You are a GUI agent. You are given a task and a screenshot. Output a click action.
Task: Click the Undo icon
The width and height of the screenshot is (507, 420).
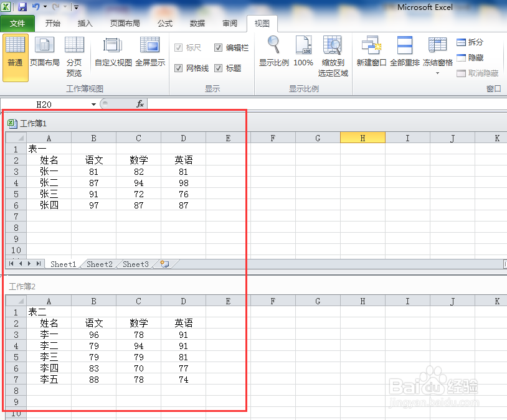click(x=35, y=6)
